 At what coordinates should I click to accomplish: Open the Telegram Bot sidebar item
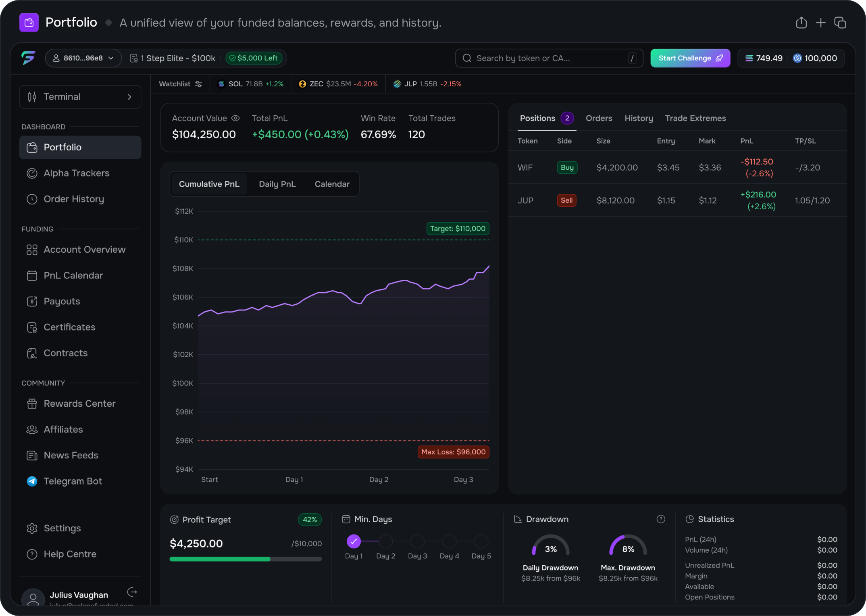coord(73,481)
